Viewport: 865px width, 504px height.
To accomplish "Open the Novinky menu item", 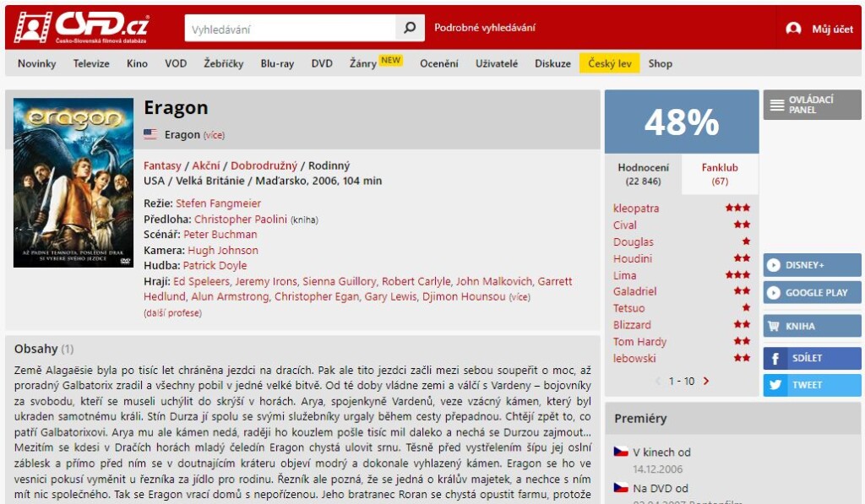I will 37,63.
